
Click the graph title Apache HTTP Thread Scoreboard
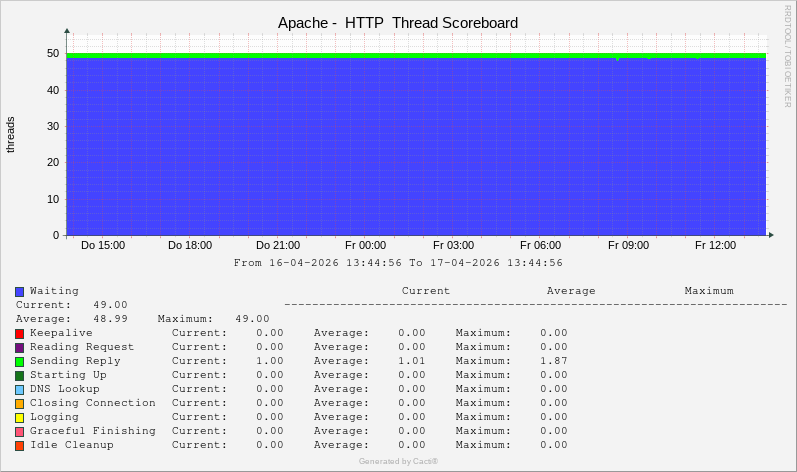[398, 22]
